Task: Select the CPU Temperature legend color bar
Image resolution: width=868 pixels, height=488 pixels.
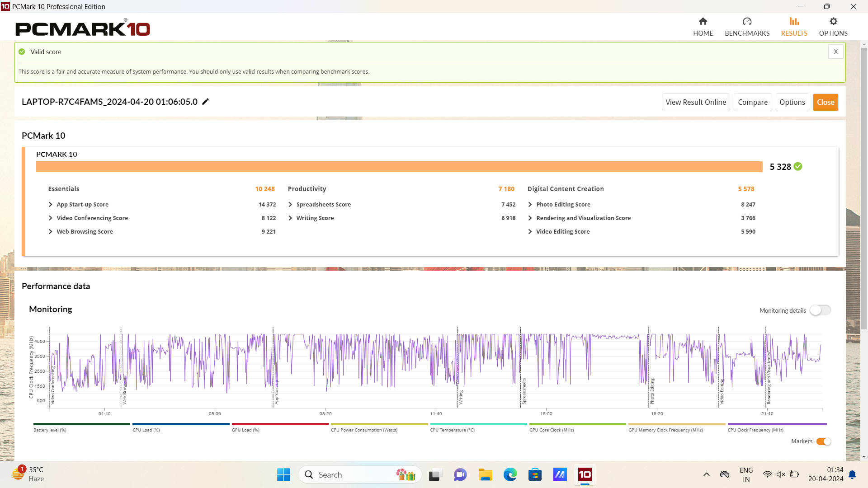Action: [x=478, y=424]
